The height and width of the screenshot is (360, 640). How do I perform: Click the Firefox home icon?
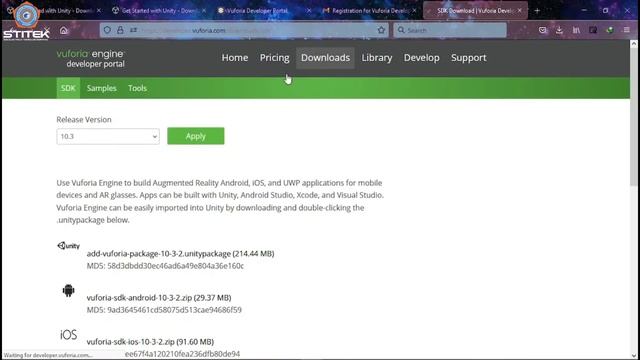(x=64, y=30)
